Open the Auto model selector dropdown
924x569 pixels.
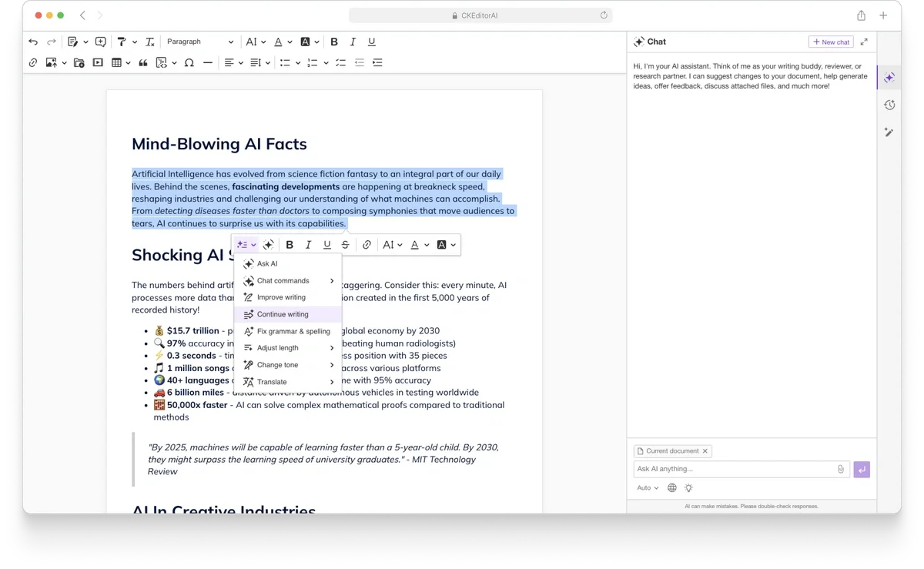(x=648, y=487)
